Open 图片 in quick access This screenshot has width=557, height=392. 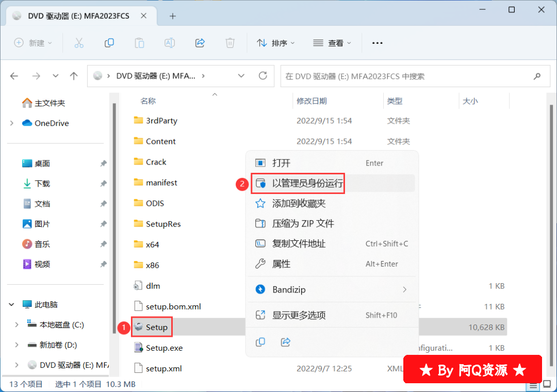point(36,224)
